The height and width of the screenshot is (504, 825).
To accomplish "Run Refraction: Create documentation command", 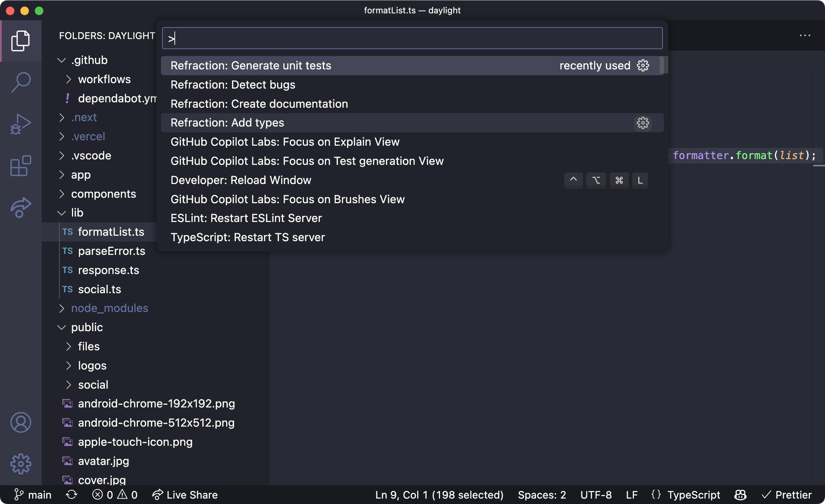I will 412,104.
